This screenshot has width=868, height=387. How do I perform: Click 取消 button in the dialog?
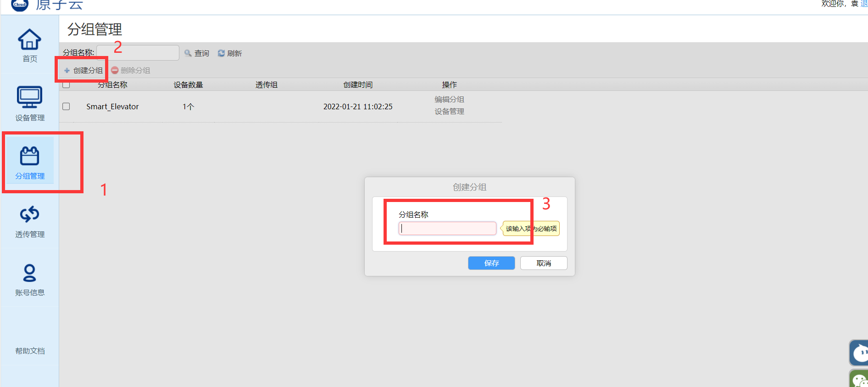coord(544,263)
